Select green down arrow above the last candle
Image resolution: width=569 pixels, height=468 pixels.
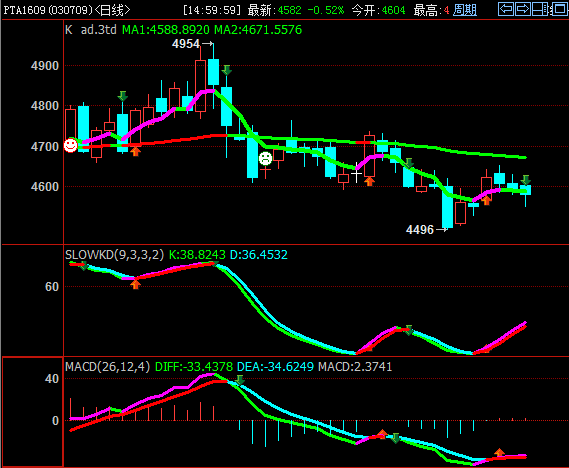(526, 180)
